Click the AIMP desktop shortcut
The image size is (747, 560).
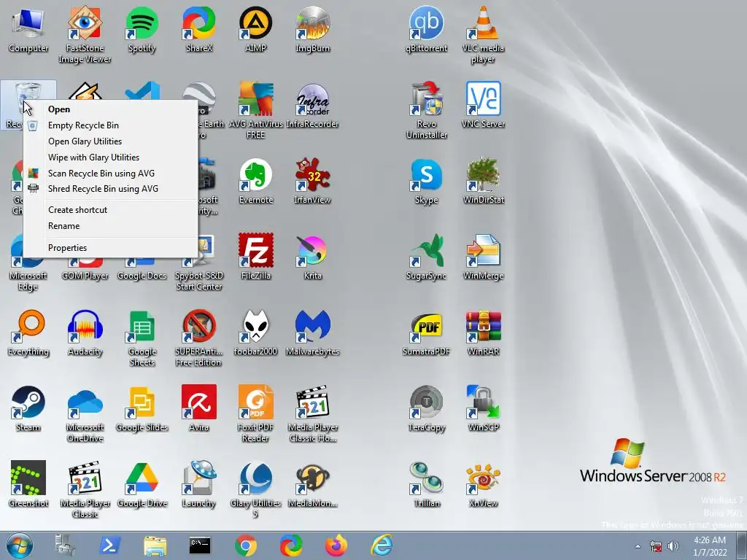tap(256, 29)
